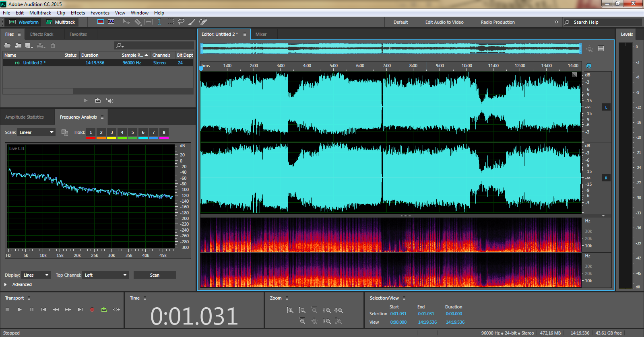Image resolution: width=644 pixels, height=337 pixels.
Task: Open the Effects menu
Action: click(x=78, y=13)
